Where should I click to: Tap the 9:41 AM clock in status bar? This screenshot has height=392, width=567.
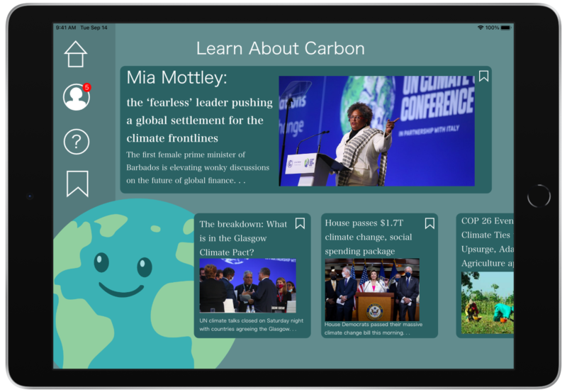pyautogui.click(x=65, y=28)
